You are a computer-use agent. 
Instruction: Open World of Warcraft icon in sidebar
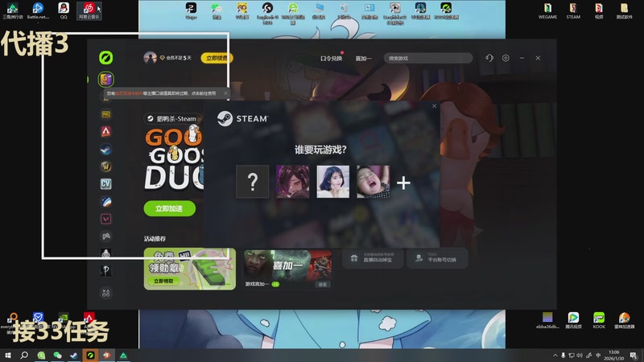click(106, 167)
